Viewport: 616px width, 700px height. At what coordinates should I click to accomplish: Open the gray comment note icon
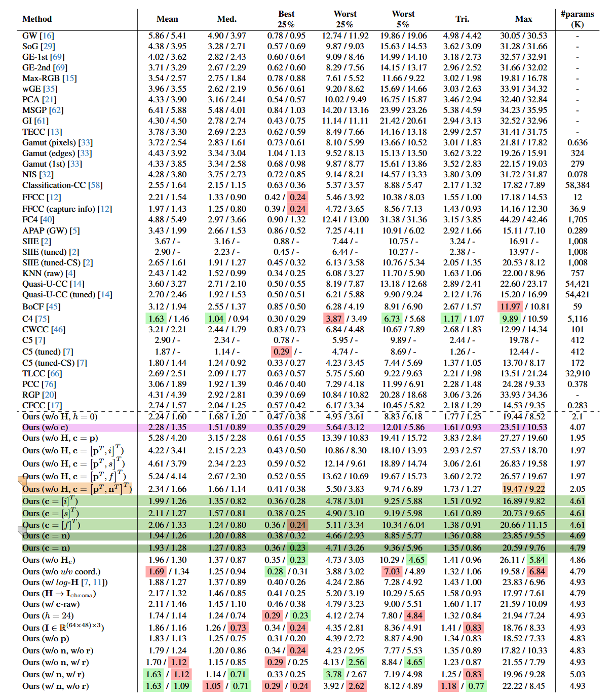[x=22, y=530]
